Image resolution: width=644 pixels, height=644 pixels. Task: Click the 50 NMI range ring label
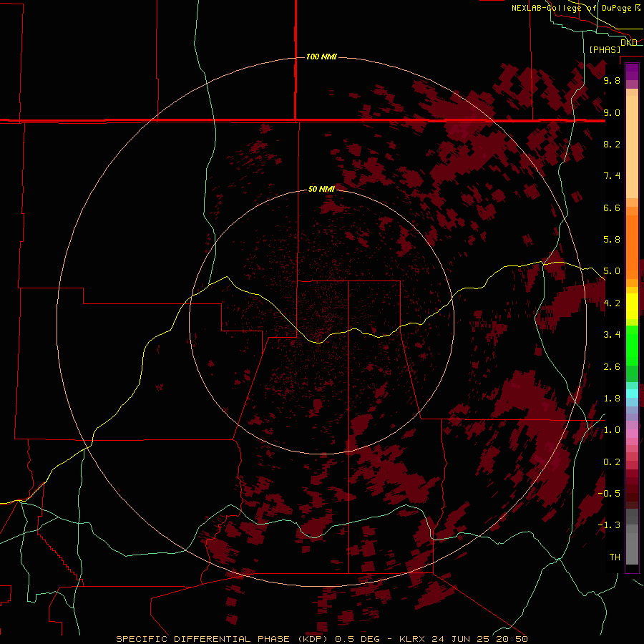click(x=321, y=189)
